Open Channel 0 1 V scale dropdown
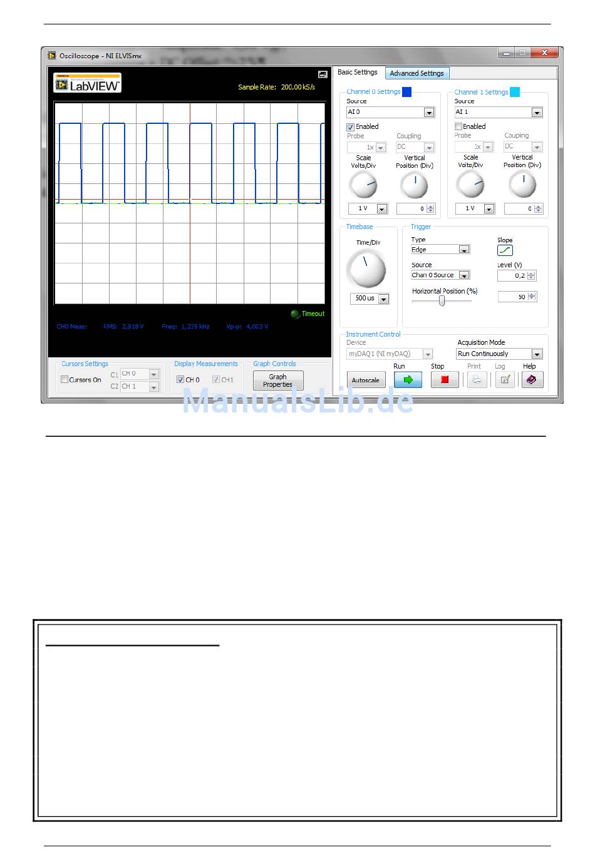The width and height of the screenshot is (595, 868). pyautogui.click(x=382, y=209)
